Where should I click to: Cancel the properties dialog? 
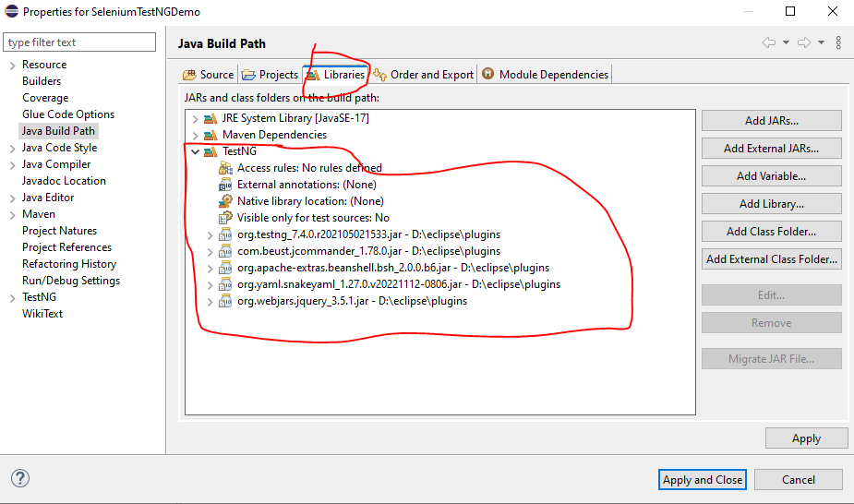click(x=799, y=479)
